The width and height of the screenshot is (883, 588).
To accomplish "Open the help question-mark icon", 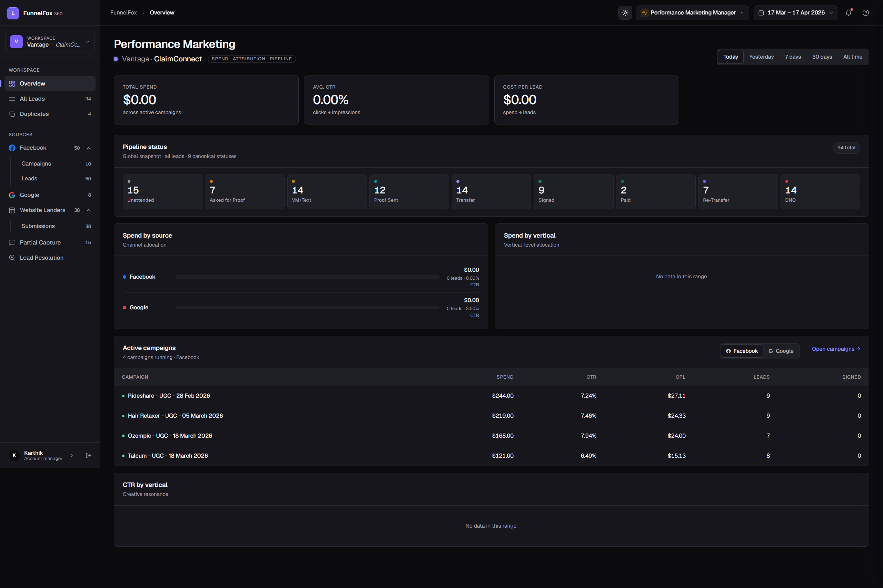I will click(x=866, y=13).
